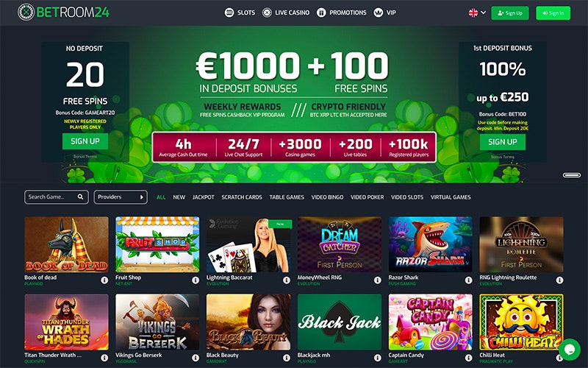The width and height of the screenshot is (588, 368).
Task: Click Vikings Go Berserk info icon
Action: click(196, 358)
